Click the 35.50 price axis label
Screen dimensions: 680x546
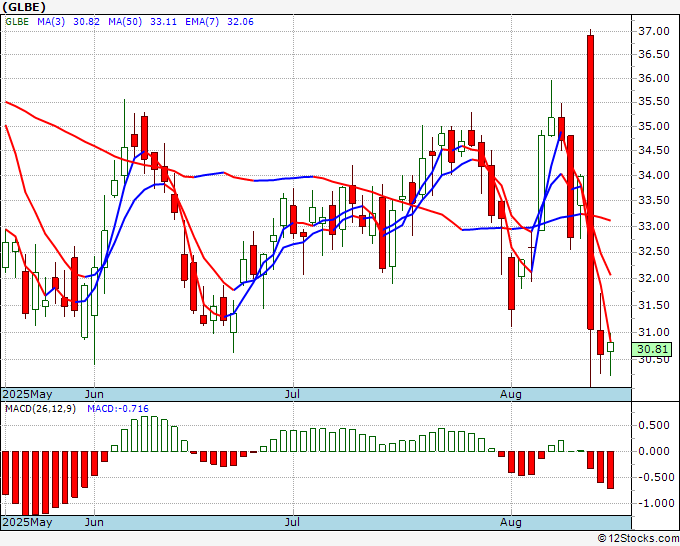[654, 101]
